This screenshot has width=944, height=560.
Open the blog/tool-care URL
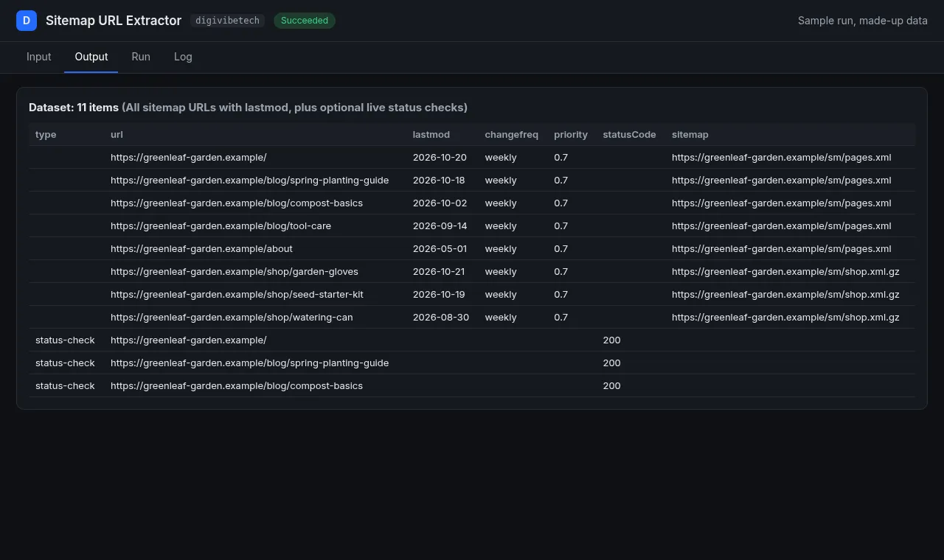point(221,225)
